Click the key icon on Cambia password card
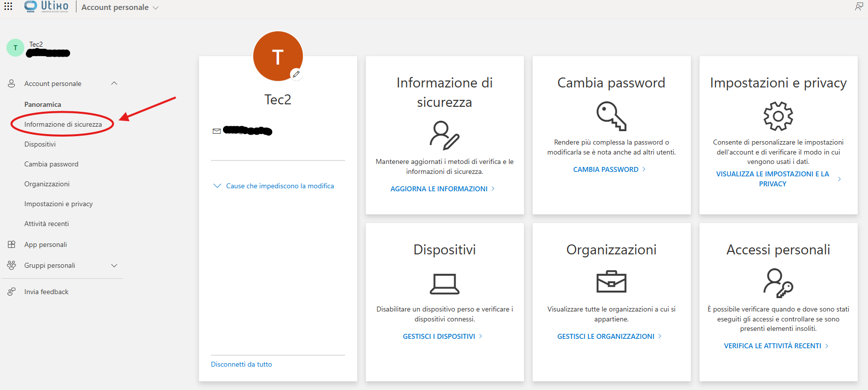The width and height of the screenshot is (868, 390). tap(611, 116)
